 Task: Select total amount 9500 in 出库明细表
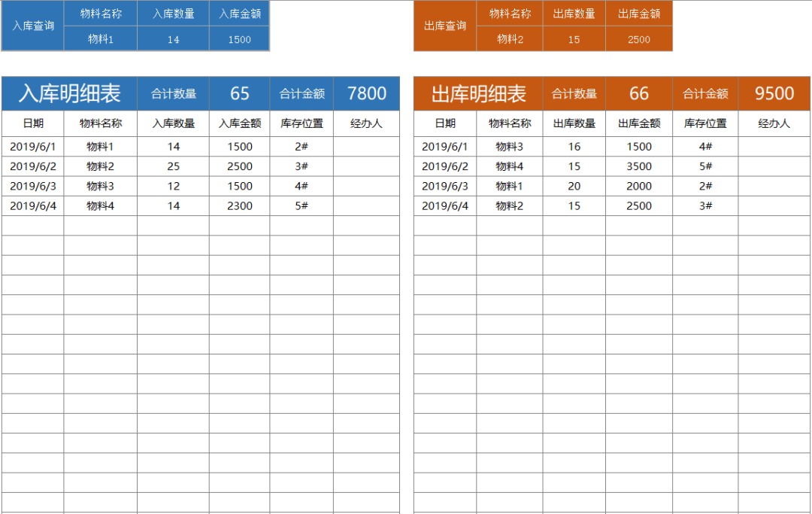click(x=774, y=93)
